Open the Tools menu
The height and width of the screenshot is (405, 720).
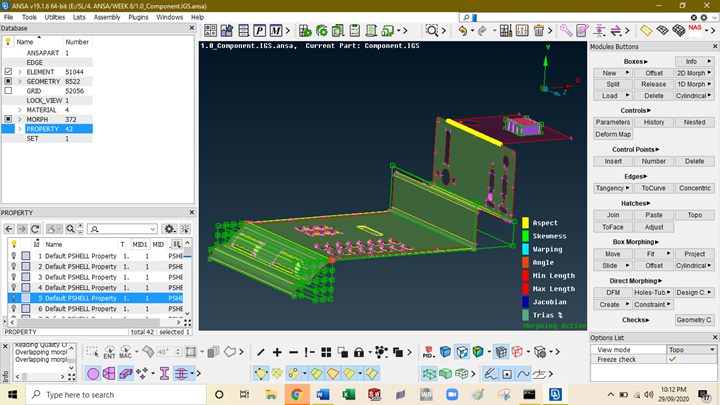tap(29, 17)
